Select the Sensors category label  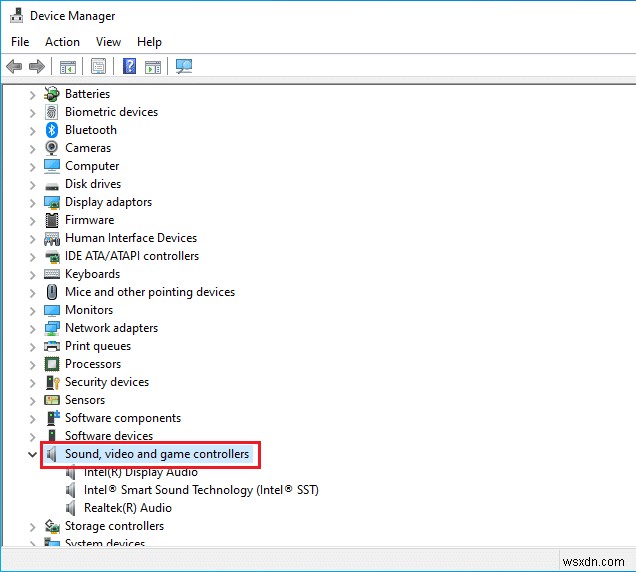pos(85,400)
